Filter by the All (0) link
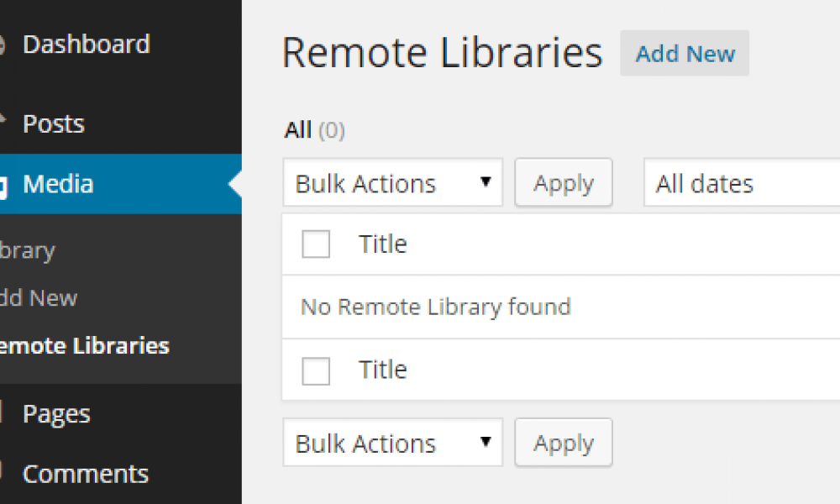This screenshot has width=840, height=504. coord(298,130)
